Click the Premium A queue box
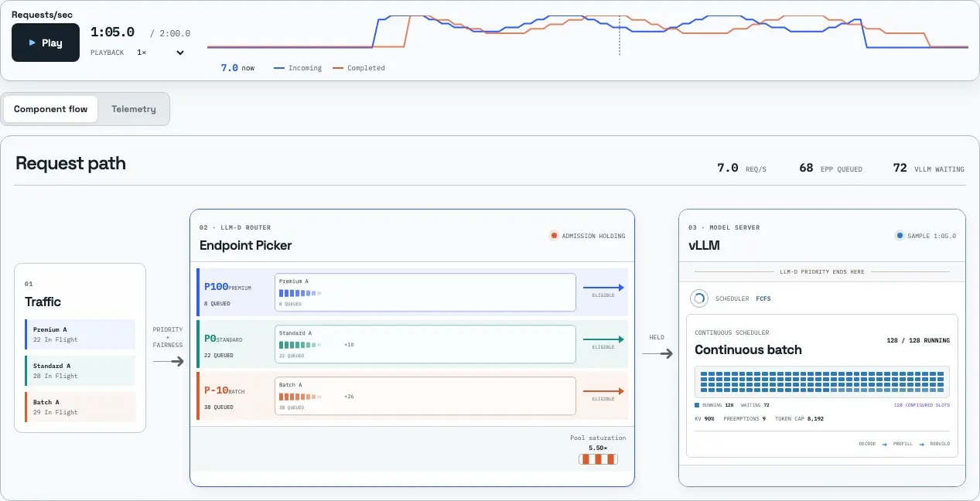The image size is (980, 501). coord(425,292)
